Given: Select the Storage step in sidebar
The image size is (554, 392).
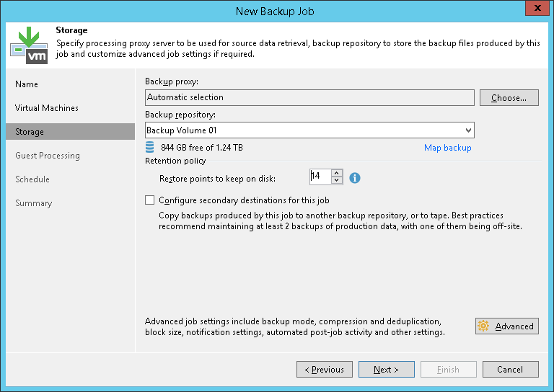Looking at the screenshot, I should click(70, 132).
